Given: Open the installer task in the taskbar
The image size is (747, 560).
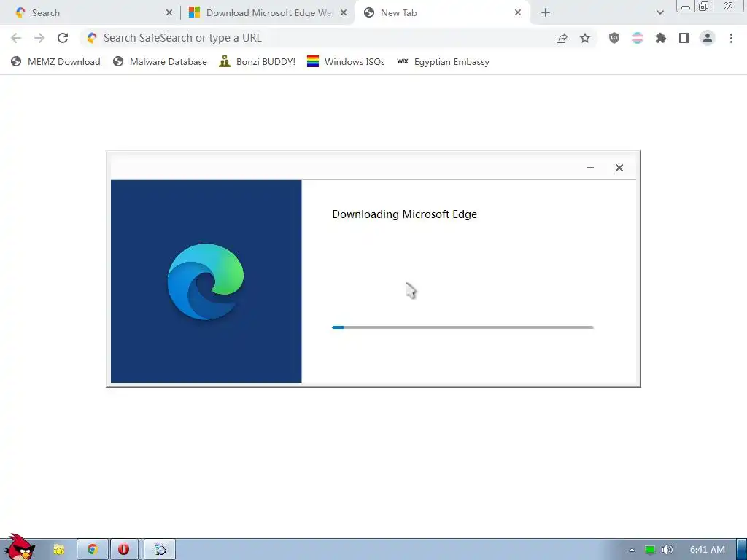Looking at the screenshot, I should click(x=160, y=550).
